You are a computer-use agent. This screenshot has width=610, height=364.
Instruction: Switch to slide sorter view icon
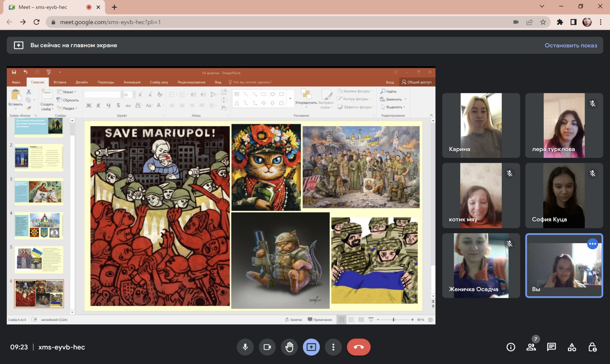pyautogui.click(x=351, y=320)
